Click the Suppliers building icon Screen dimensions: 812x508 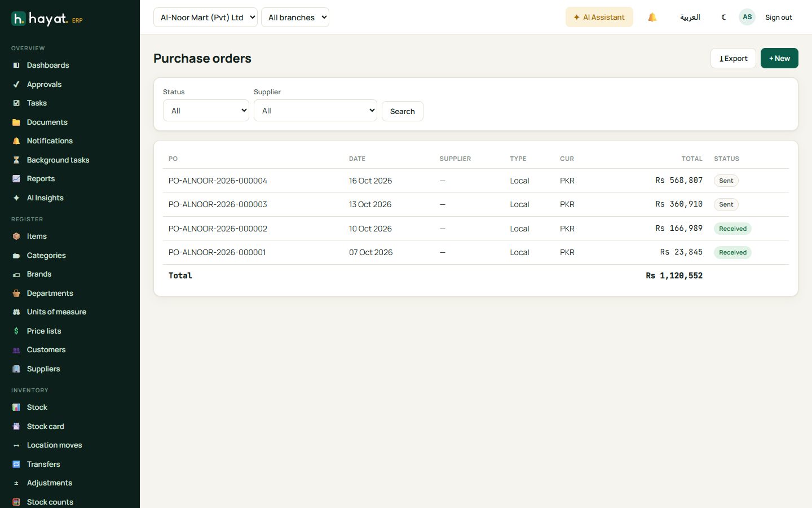tap(16, 369)
